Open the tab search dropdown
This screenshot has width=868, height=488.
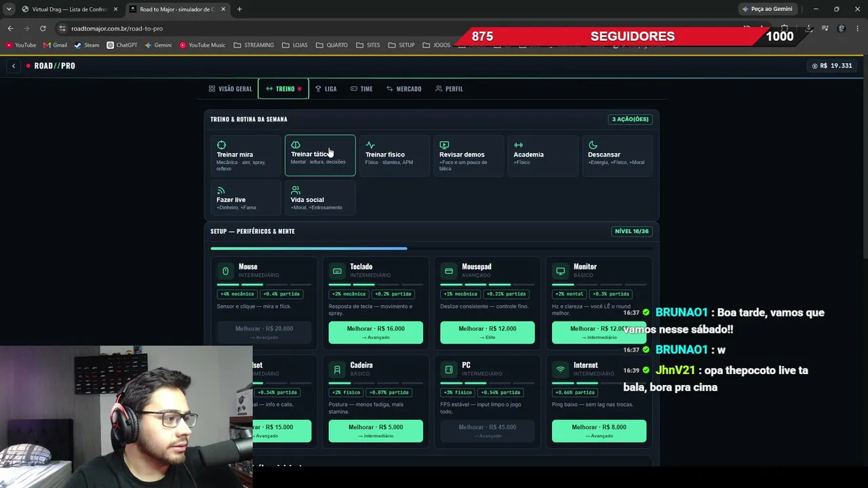point(9,9)
